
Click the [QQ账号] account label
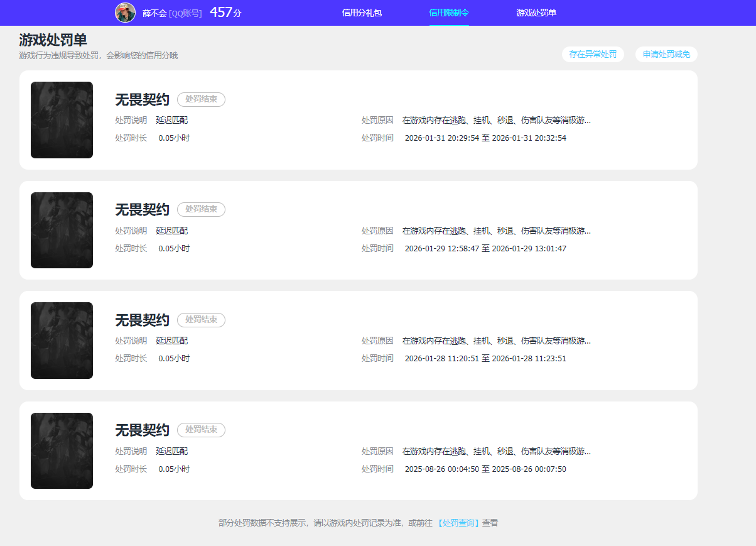[184, 12]
